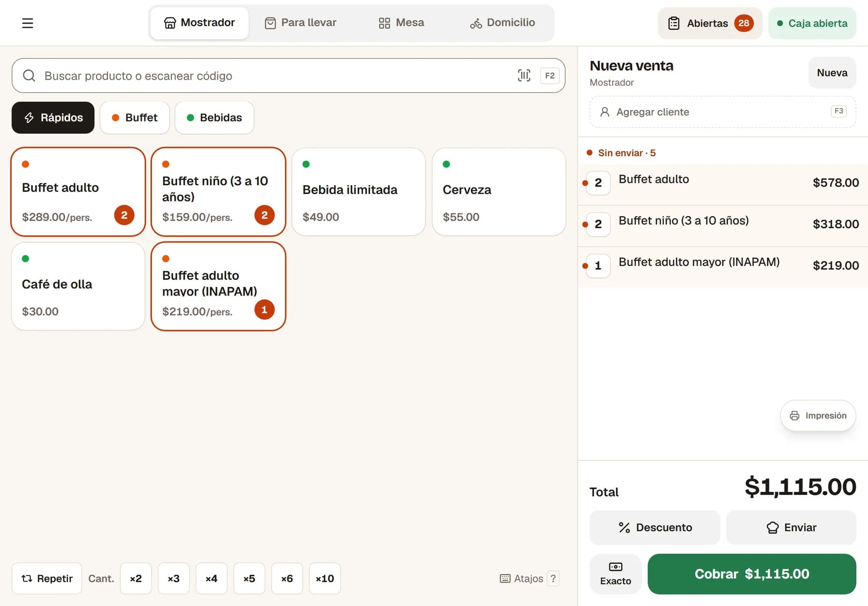Focus the product search box
The height and width of the screenshot is (606, 868).
click(x=288, y=76)
